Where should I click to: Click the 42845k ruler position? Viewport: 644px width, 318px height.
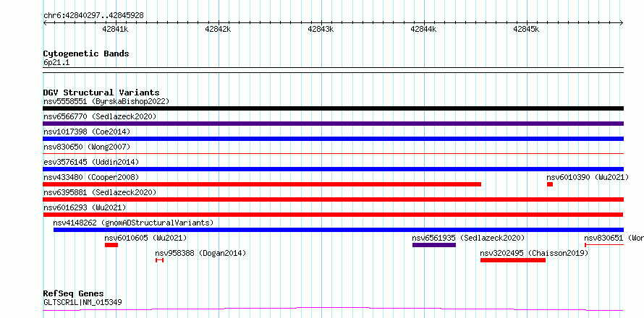coord(526,29)
